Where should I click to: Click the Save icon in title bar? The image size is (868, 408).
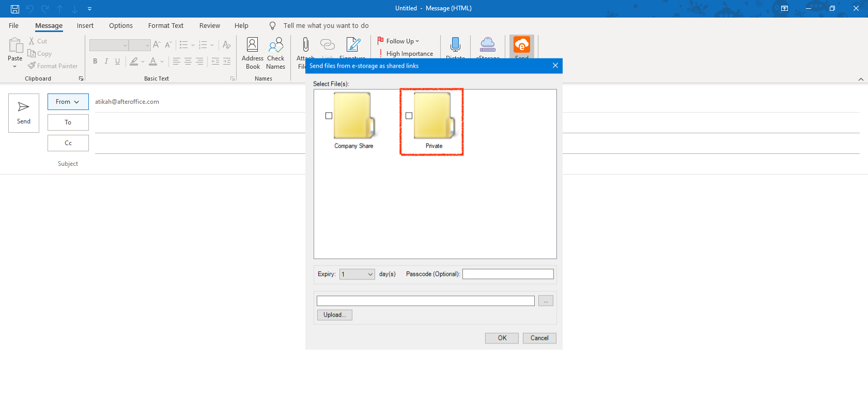coord(15,9)
